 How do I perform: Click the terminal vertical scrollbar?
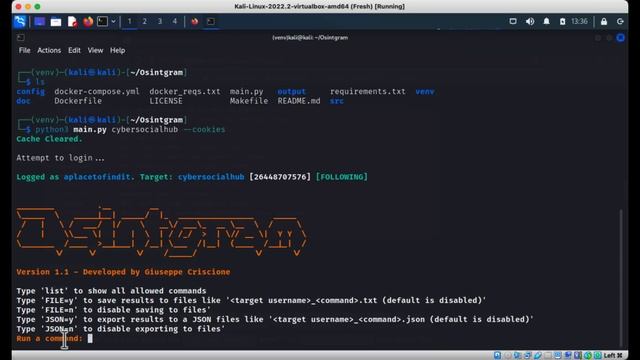(x=621, y=278)
